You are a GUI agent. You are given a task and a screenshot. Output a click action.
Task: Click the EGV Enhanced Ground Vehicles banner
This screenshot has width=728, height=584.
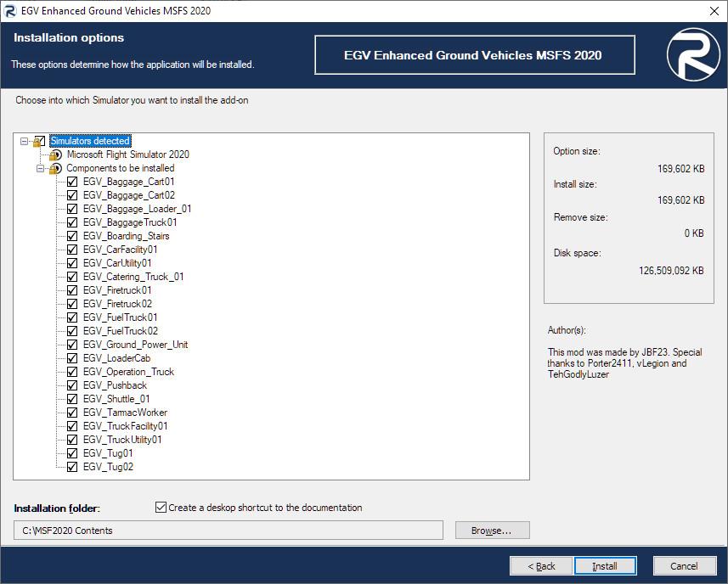tap(475, 55)
